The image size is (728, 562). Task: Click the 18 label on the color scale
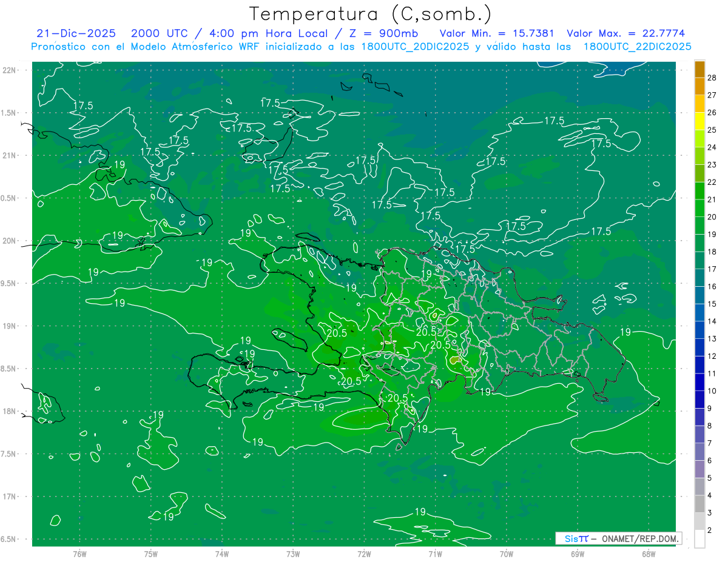coord(712,252)
